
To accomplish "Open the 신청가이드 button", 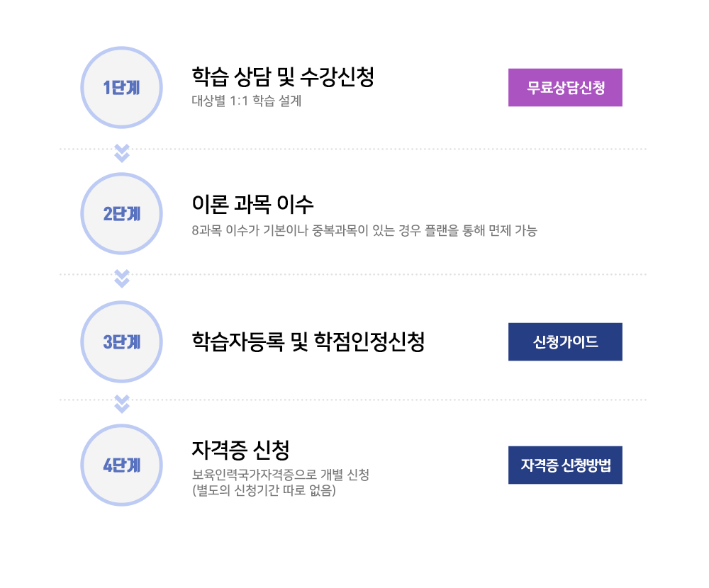I will [565, 341].
